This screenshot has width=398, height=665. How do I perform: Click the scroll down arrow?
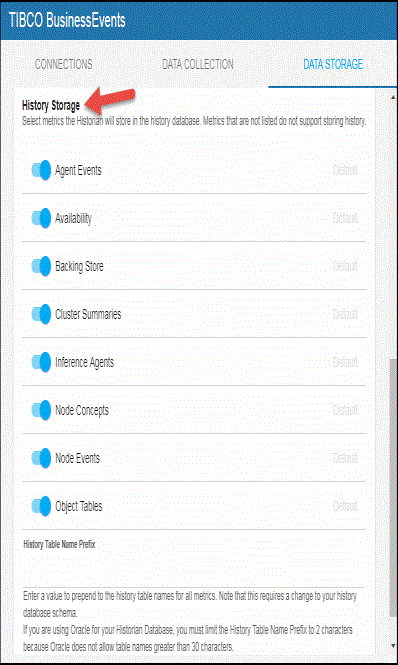point(393,646)
